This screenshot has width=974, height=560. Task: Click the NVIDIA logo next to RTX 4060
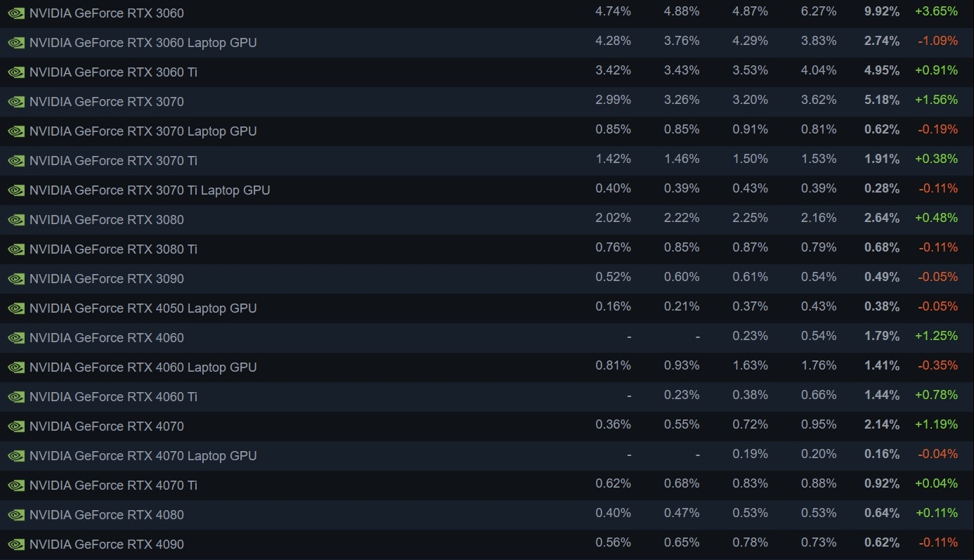[16, 338]
